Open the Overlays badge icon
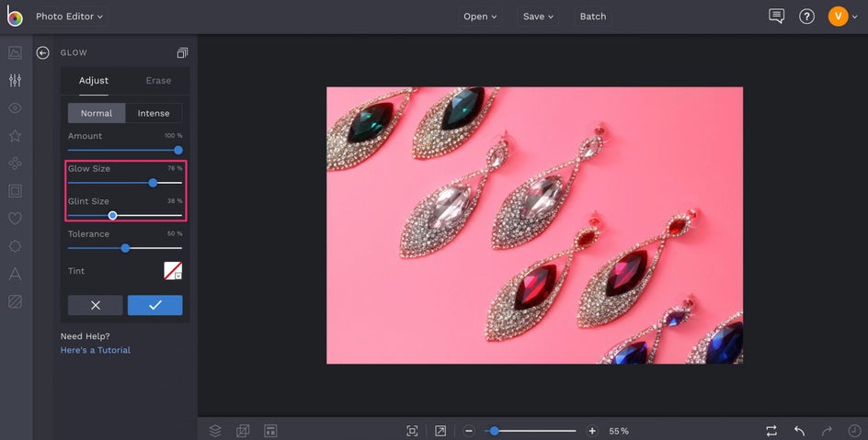 pyautogui.click(x=15, y=246)
